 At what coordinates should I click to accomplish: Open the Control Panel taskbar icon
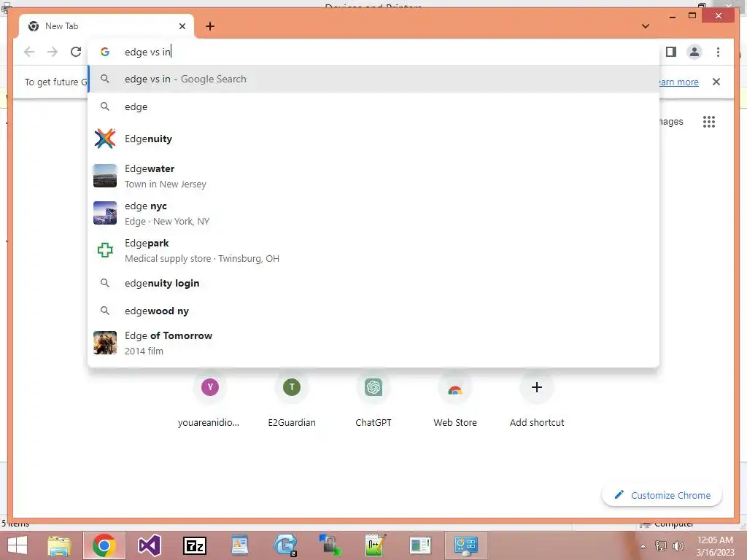click(465, 545)
